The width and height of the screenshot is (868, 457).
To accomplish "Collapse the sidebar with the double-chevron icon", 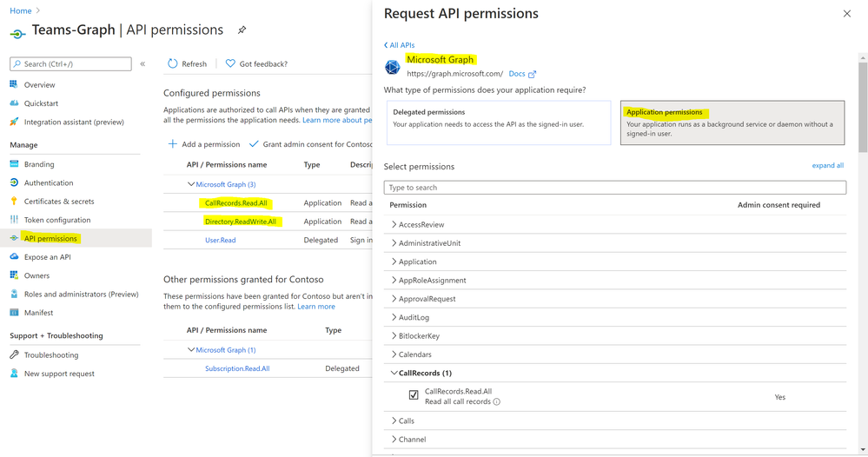I will click(x=142, y=63).
